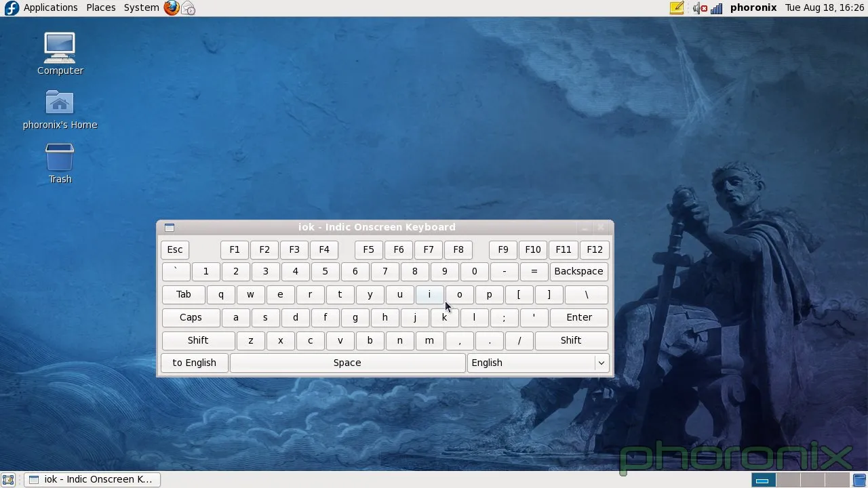
Task: Click the phoronix user name in the panel
Action: [x=753, y=8]
